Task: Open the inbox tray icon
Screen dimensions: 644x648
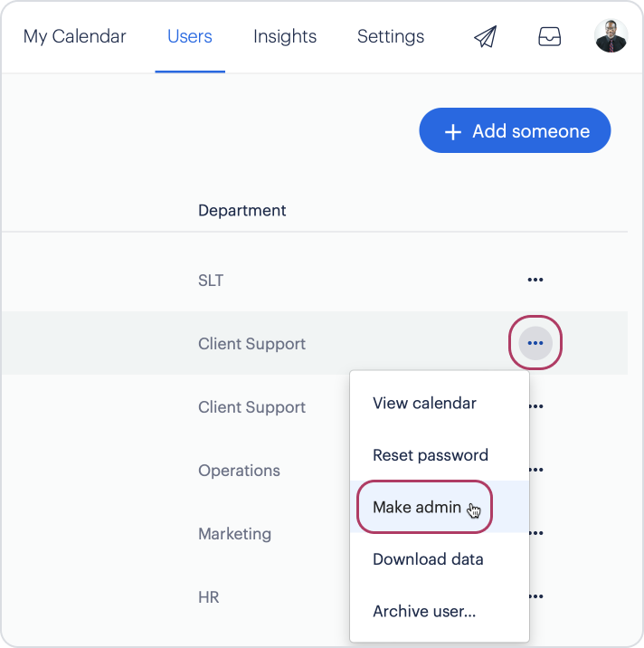Action: (x=549, y=36)
